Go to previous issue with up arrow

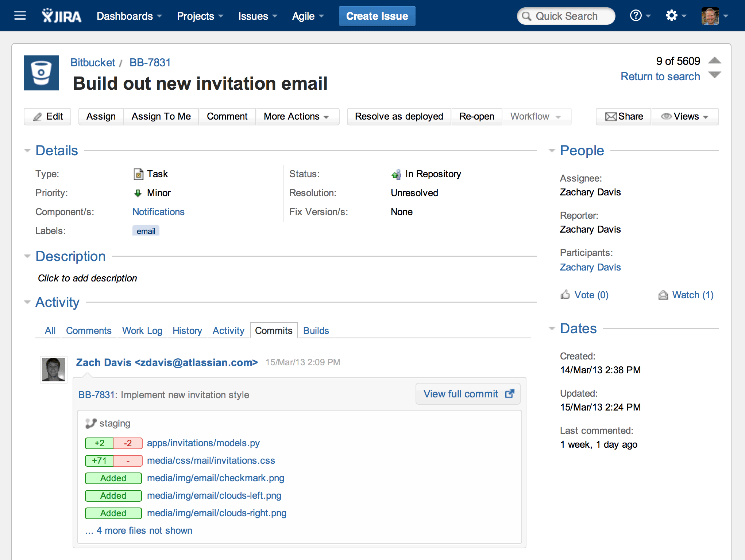coord(714,61)
